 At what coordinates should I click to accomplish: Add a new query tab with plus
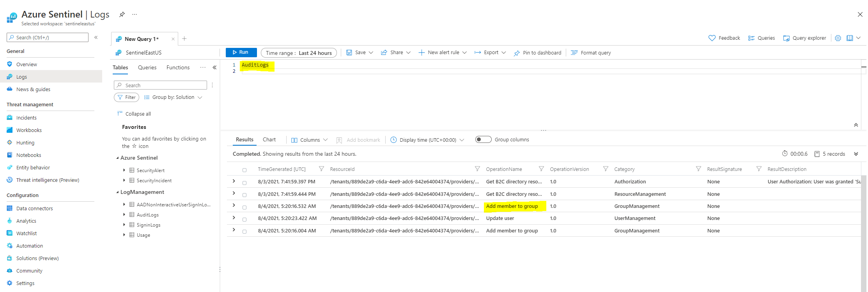pyautogui.click(x=184, y=39)
